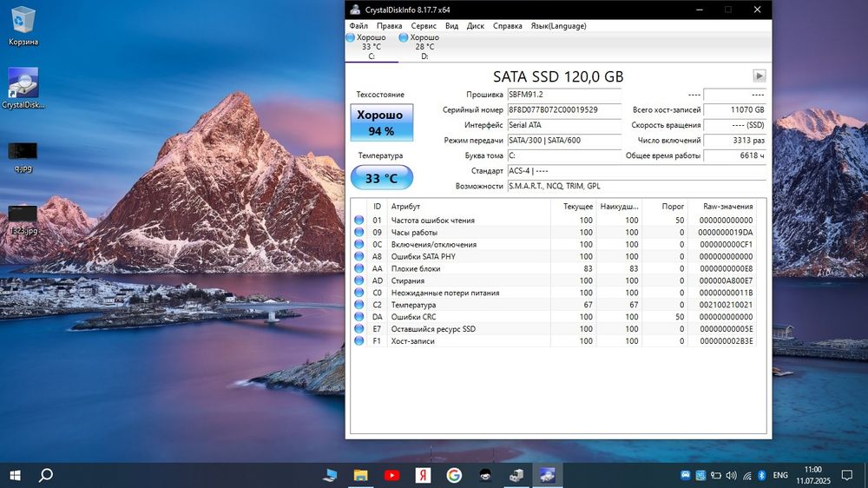Select the 'Плохие блоки' attribute text
This screenshot has height=488, width=868.
pyautogui.click(x=416, y=268)
